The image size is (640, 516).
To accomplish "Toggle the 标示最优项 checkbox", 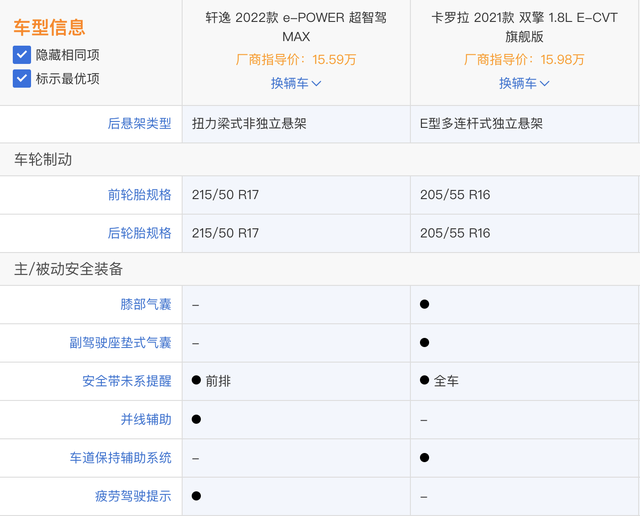I will tap(22, 78).
